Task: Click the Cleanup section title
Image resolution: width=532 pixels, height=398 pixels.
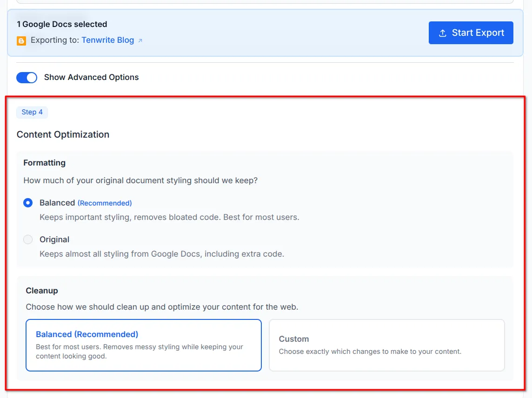Action: coord(42,291)
